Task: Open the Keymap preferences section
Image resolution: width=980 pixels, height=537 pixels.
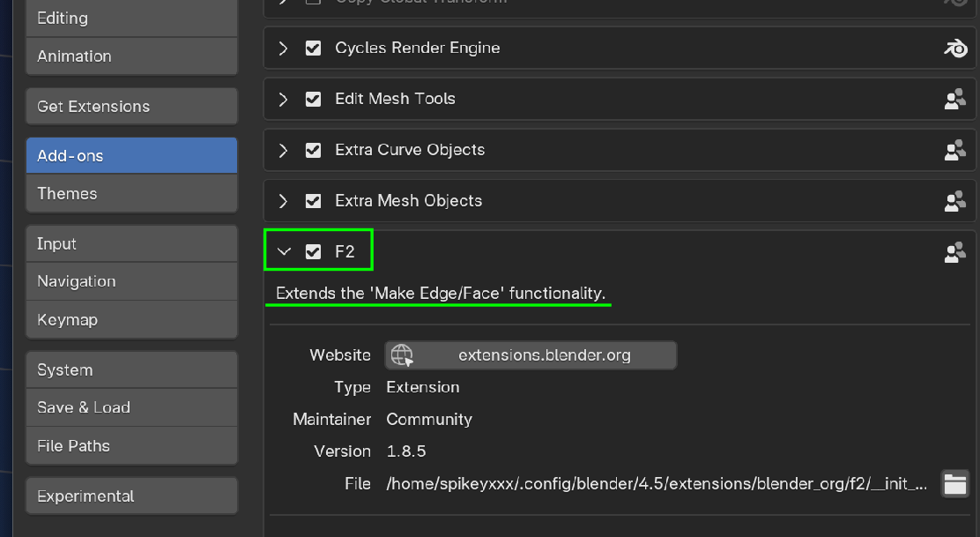Action: [131, 319]
